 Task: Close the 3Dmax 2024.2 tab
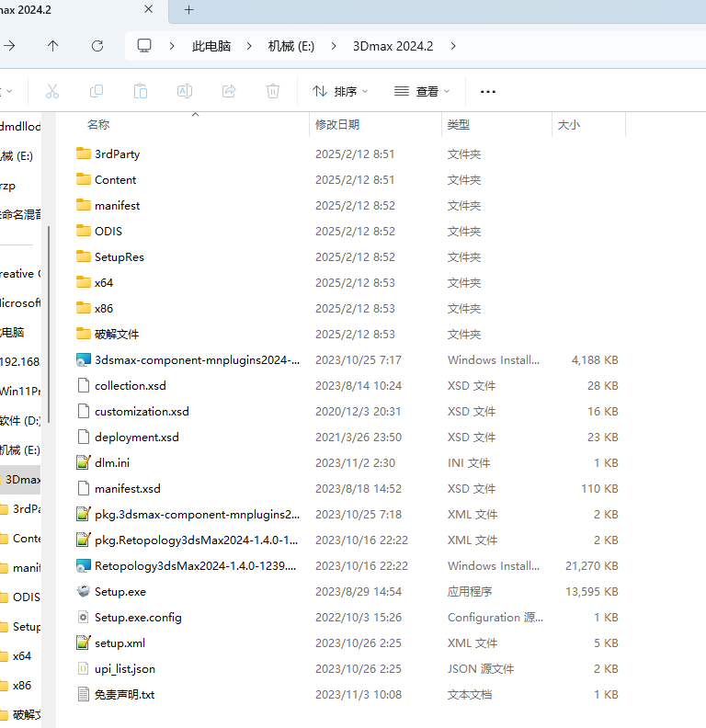tap(149, 9)
